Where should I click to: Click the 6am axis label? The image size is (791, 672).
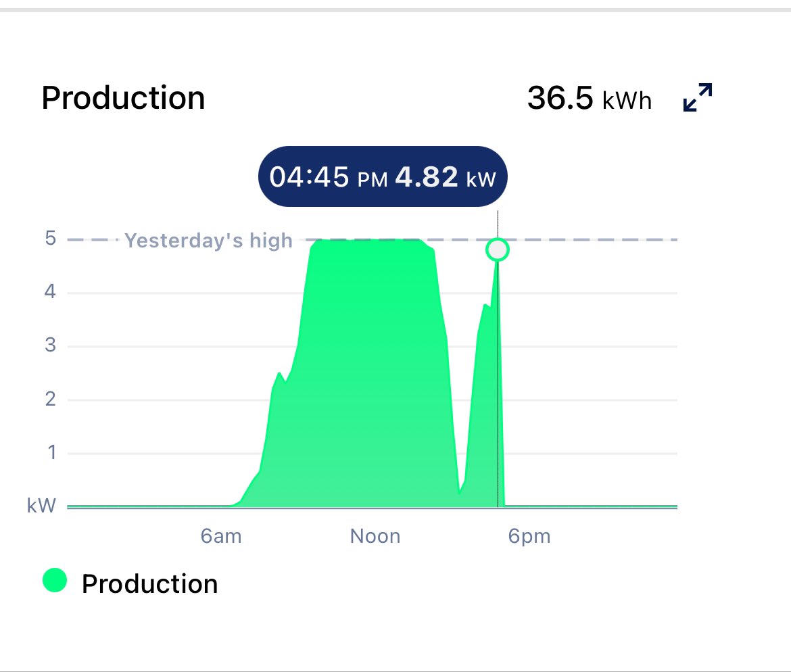pos(221,536)
